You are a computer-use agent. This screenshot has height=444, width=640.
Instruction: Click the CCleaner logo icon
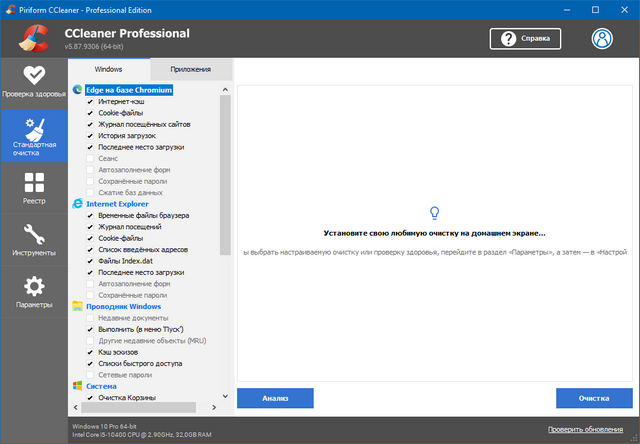(33, 38)
